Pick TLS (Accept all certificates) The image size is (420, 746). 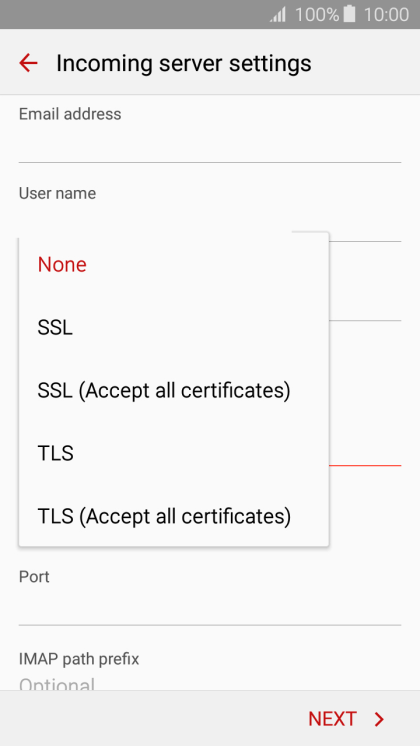click(174, 516)
